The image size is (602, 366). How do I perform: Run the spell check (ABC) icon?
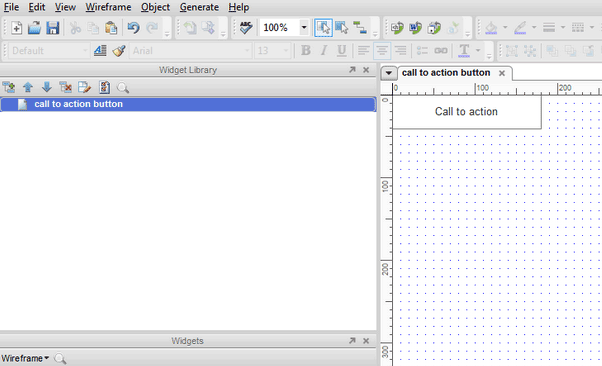(246, 28)
